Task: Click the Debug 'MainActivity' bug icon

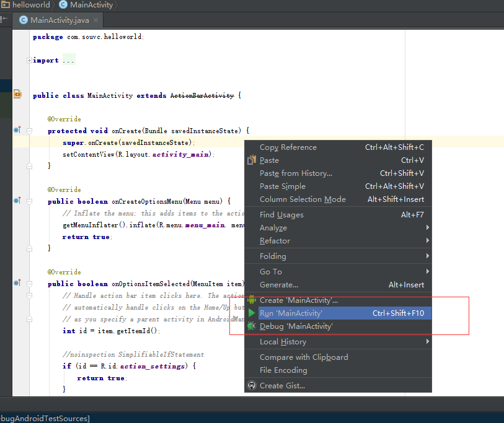Action: [x=251, y=326]
